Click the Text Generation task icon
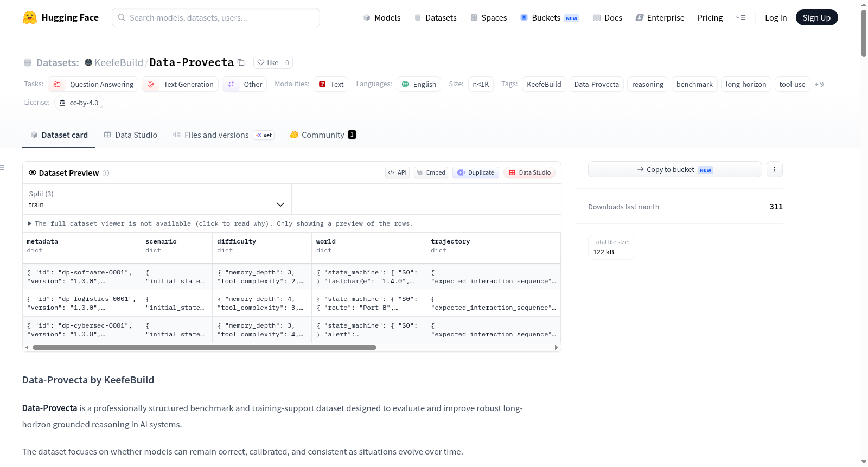 [151, 84]
